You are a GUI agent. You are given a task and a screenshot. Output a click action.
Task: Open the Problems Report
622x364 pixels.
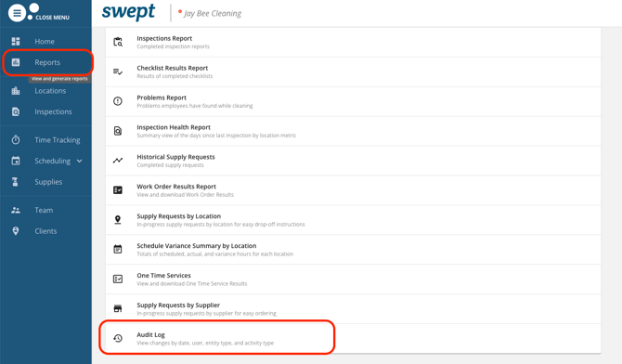pos(353,101)
